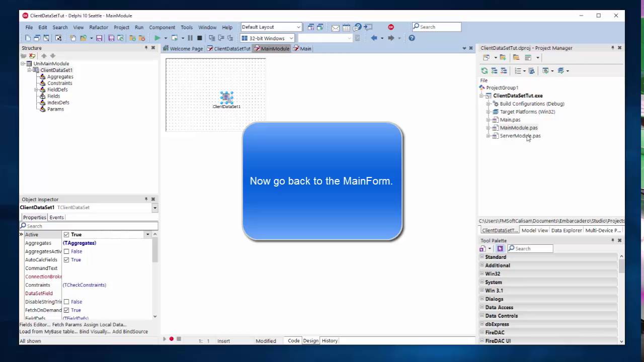644x362 pixels.
Task: Close the Object Inspector panel
Action: (x=153, y=199)
